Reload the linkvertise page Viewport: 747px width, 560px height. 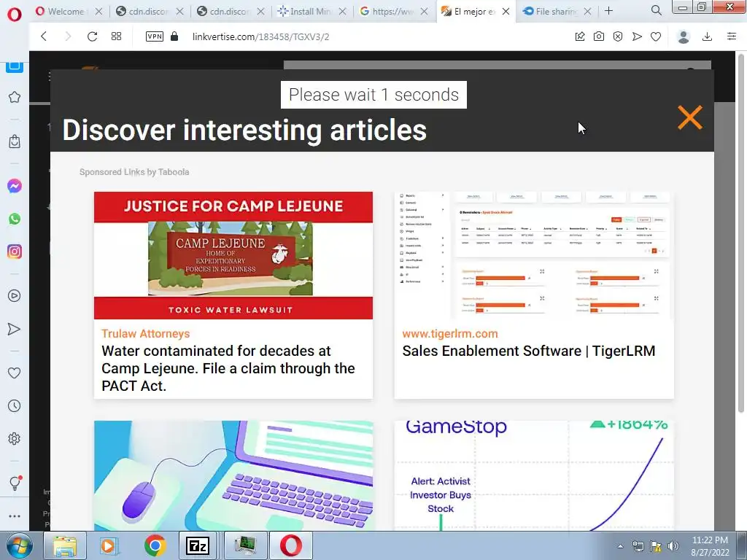coord(93,36)
